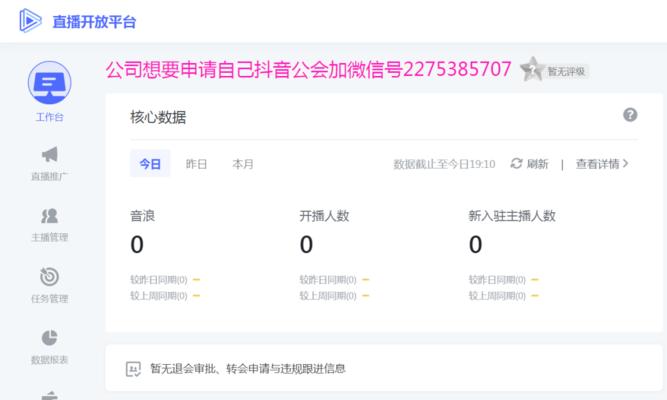Click the 新入驻主播人数 metric label
The height and width of the screenshot is (400, 667).
click(x=512, y=216)
